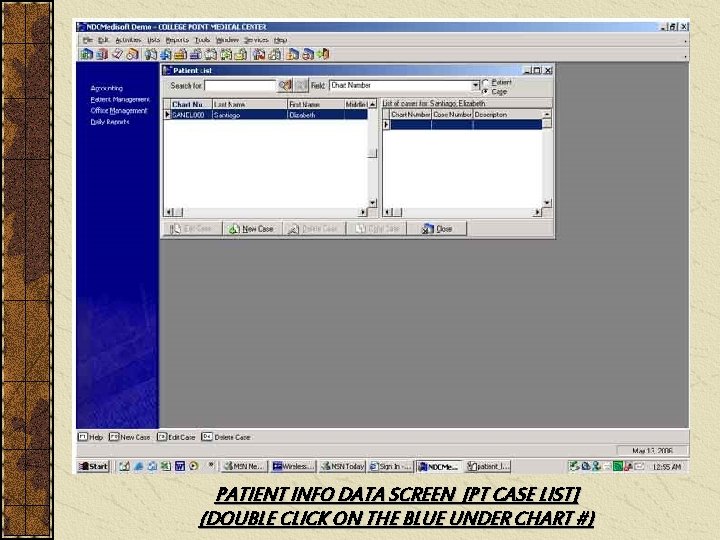The height and width of the screenshot is (540, 720).
Task: Click inside the Search for input box
Action: pyautogui.click(x=240, y=86)
